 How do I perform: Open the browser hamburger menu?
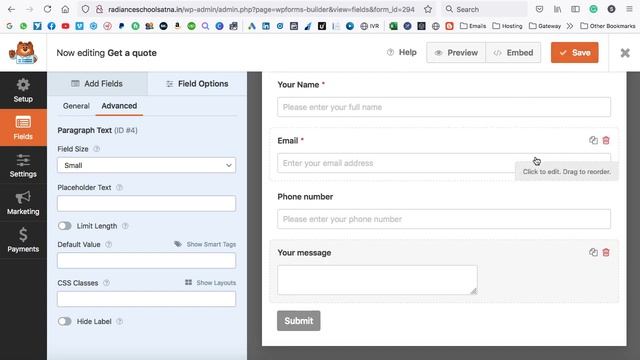(629, 9)
